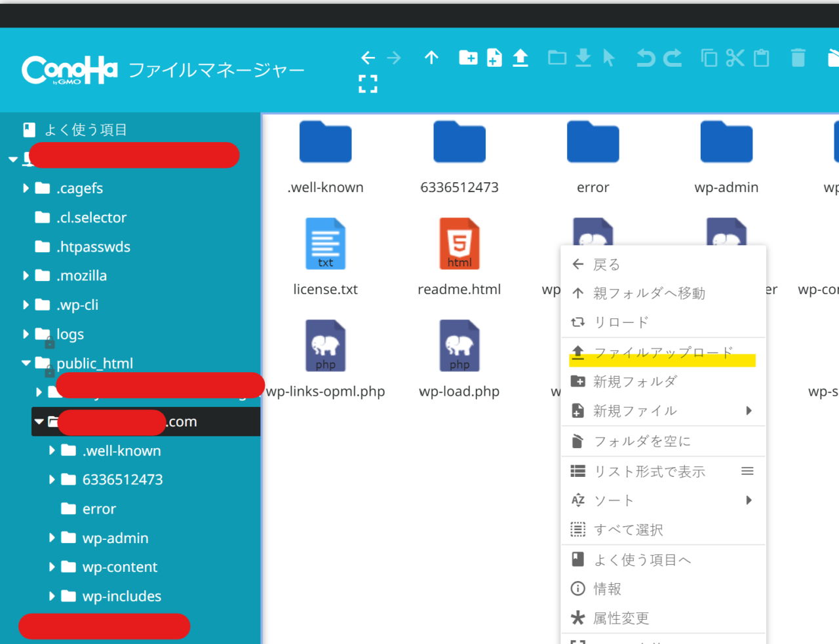Expand the tree's .well-known node
Viewport: 839px width, 644px height.
coord(52,451)
